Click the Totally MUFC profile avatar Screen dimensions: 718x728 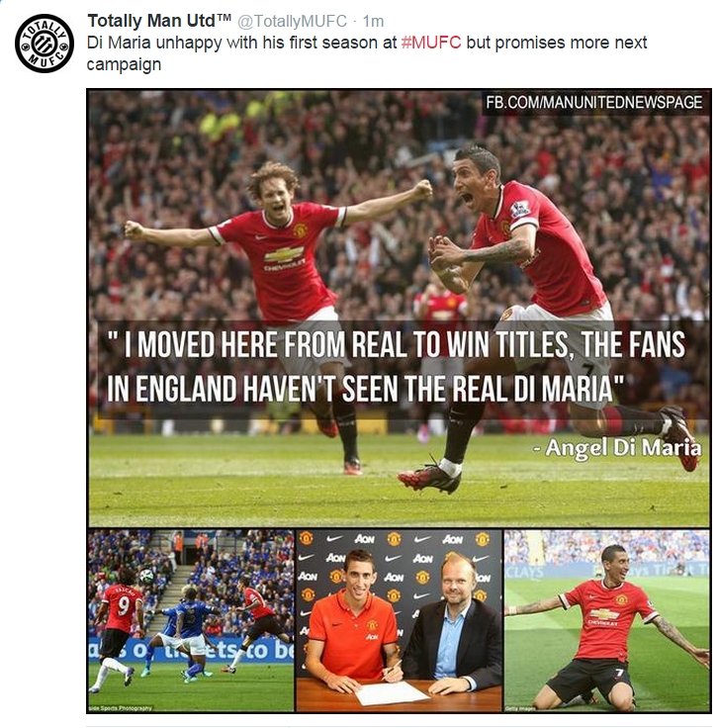pos(45,44)
